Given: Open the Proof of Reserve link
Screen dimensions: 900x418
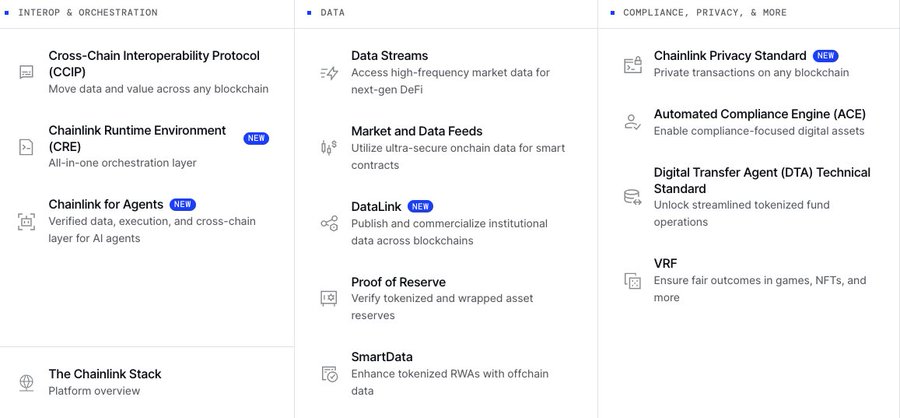Looking at the screenshot, I should pyautogui.click(x=398, y=282).
